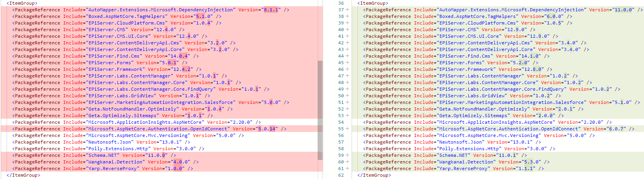Click the plus marker beside line 47
Image resolution: width=644 pixels, height=179 pixels.
pos(347,76)
